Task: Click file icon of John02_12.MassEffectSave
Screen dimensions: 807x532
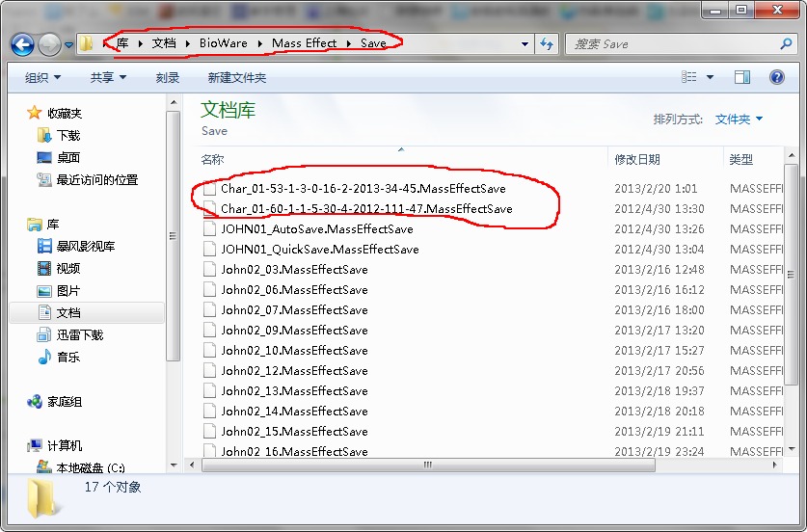Action: click(x=209, y=370)
